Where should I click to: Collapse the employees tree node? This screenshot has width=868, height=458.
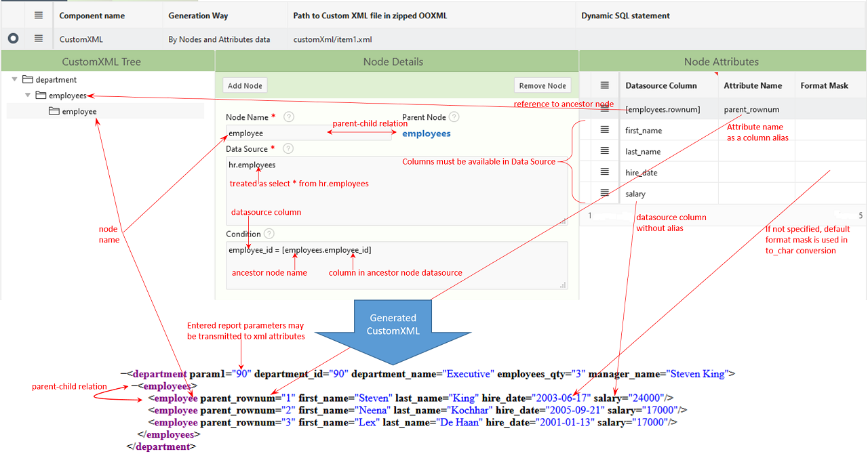(x=28, y=95)
